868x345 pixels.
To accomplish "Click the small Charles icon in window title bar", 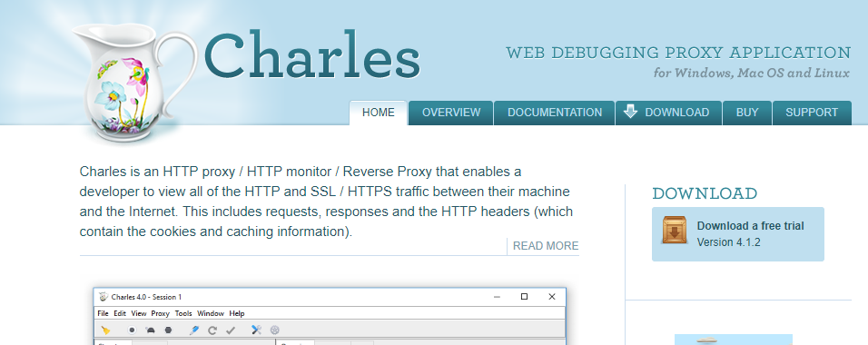I will tap(104, 297).
